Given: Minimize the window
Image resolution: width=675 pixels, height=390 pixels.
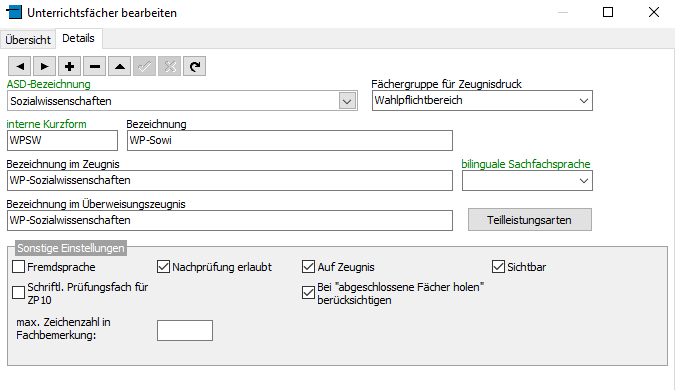Looking at the screenshot, I should (x=563, y=12).
